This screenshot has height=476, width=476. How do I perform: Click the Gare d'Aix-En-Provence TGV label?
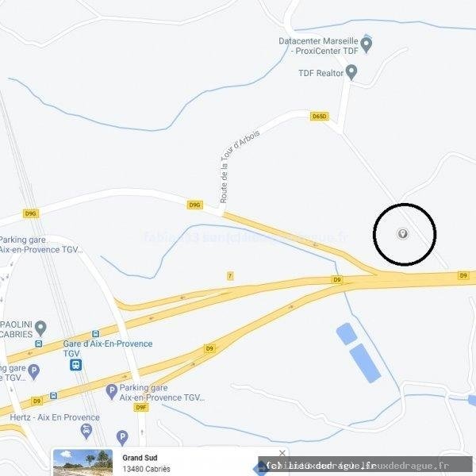click(107, 348)
